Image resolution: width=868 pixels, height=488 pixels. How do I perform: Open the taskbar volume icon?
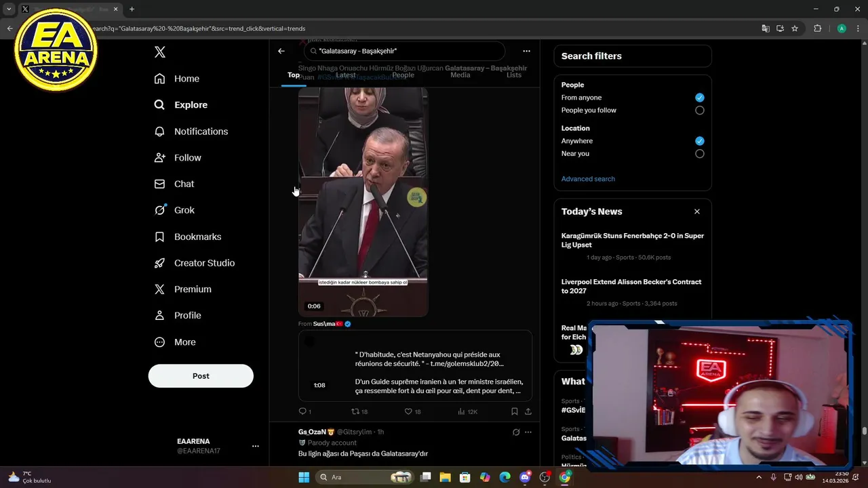pyautogui.click(x=798, y=477)
